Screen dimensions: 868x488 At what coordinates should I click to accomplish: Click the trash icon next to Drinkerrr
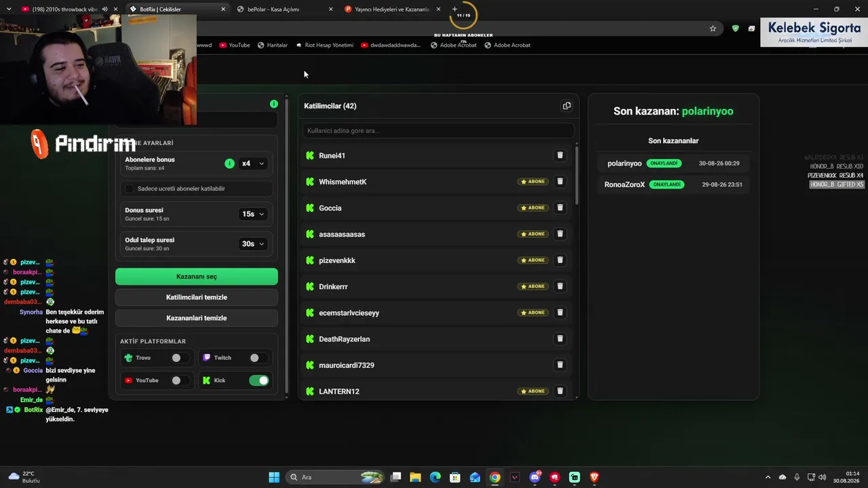[x=560, y=286]
